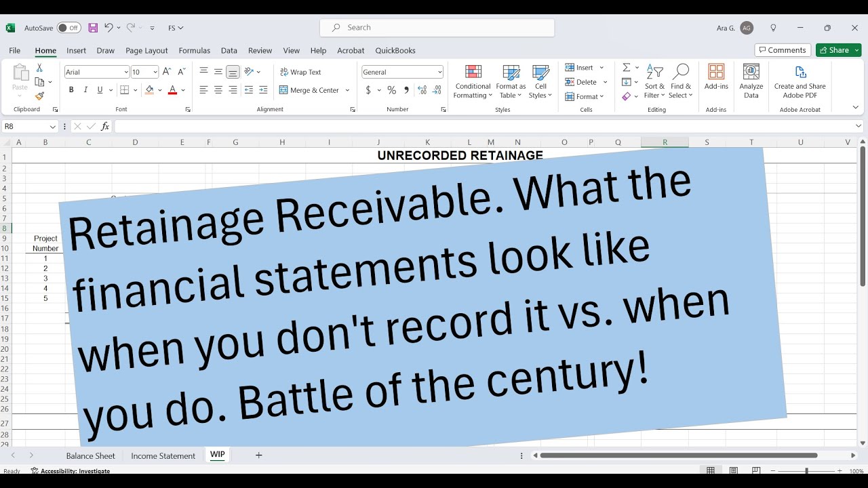Screen dimensions: 868x488
Task: Click the Orientation text angle icon
Action: [249, 71]
